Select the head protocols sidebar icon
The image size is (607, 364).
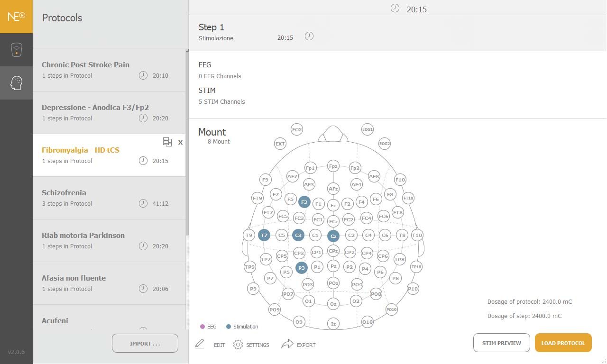pos(16,83)
